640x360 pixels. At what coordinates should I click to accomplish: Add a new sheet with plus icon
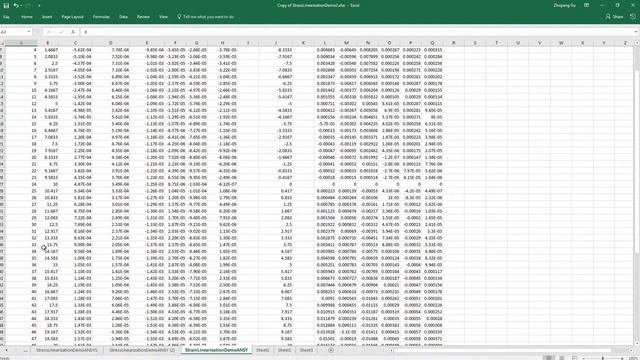[331, 350]
